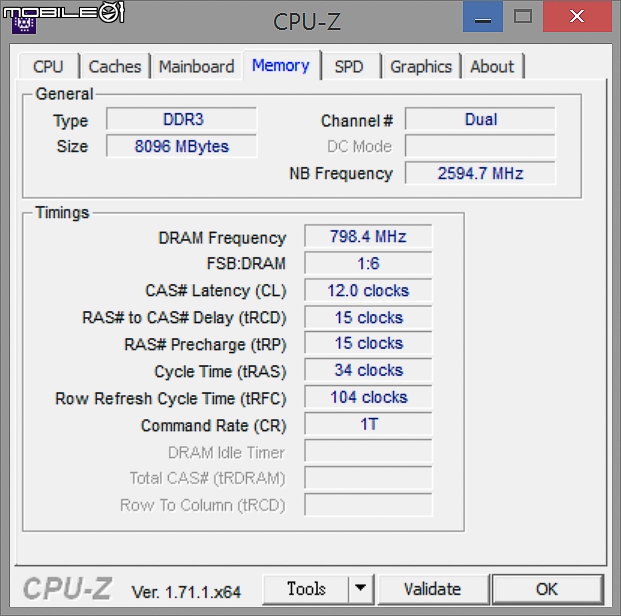Click the empty Total CAS# (tRDRAM) field
The height and width of the screenshot is (616, 621).
[368, 478]
